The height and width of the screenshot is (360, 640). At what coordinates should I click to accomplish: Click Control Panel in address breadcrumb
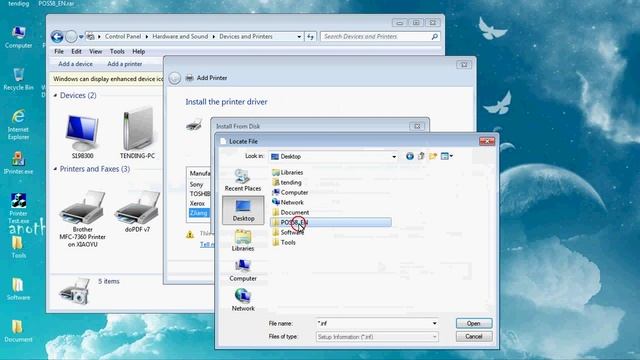pos(123,36)
